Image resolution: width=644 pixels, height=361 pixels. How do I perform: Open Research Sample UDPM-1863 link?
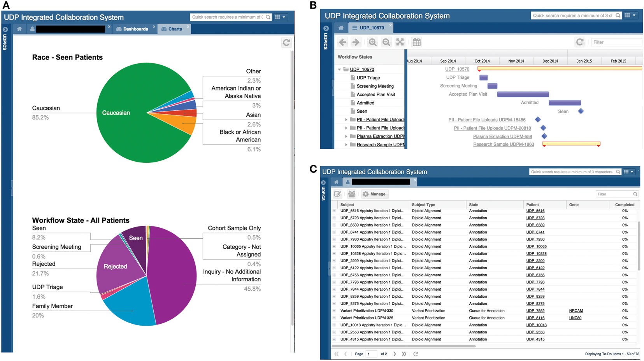pyautogui.click(x=504, y=144)
